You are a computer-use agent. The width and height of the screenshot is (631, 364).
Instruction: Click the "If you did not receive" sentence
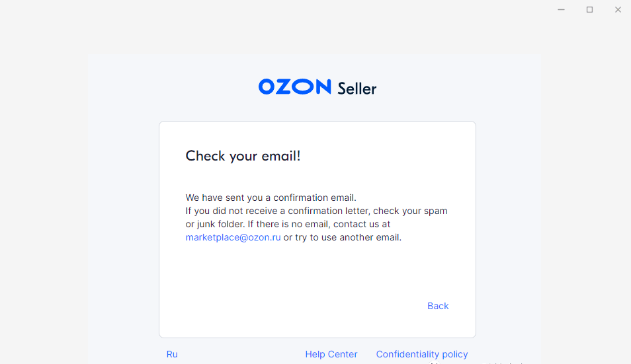pyautogui.click(x=316, y=211)
